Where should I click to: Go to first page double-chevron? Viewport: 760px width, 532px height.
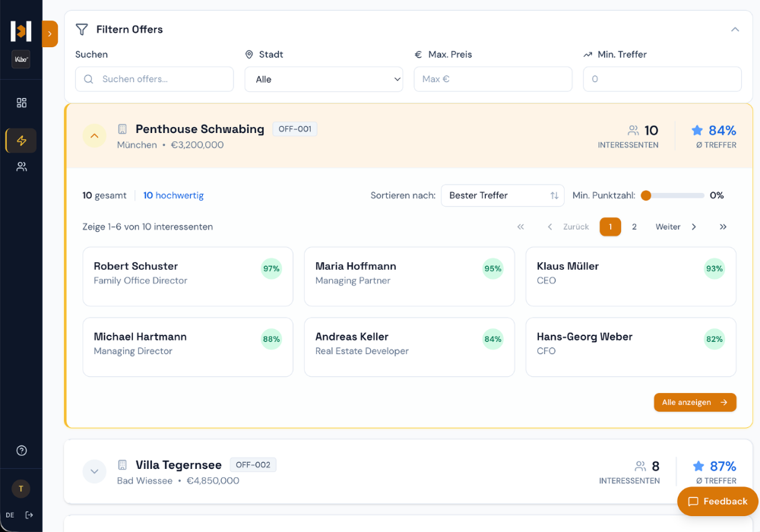tap(521, 226)
